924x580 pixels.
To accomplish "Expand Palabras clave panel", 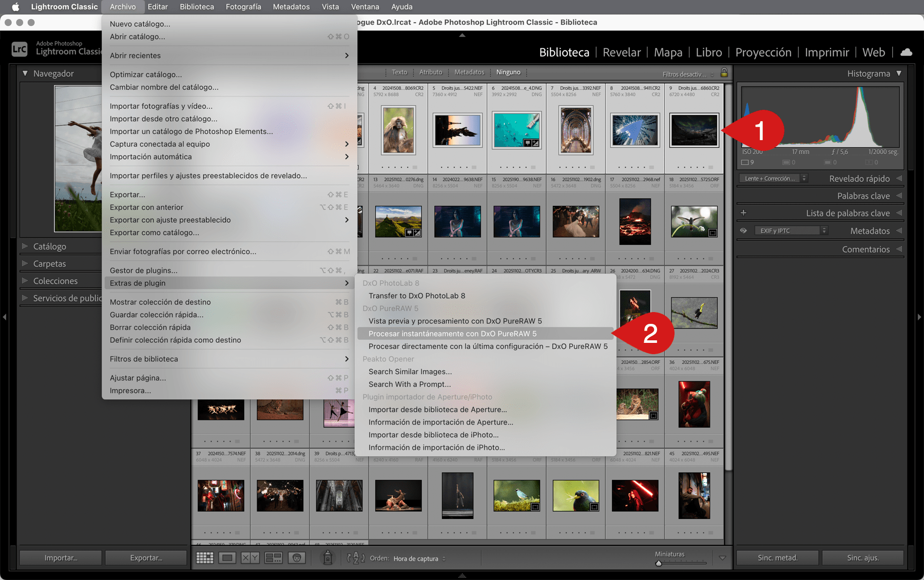I will click(899, 196).
